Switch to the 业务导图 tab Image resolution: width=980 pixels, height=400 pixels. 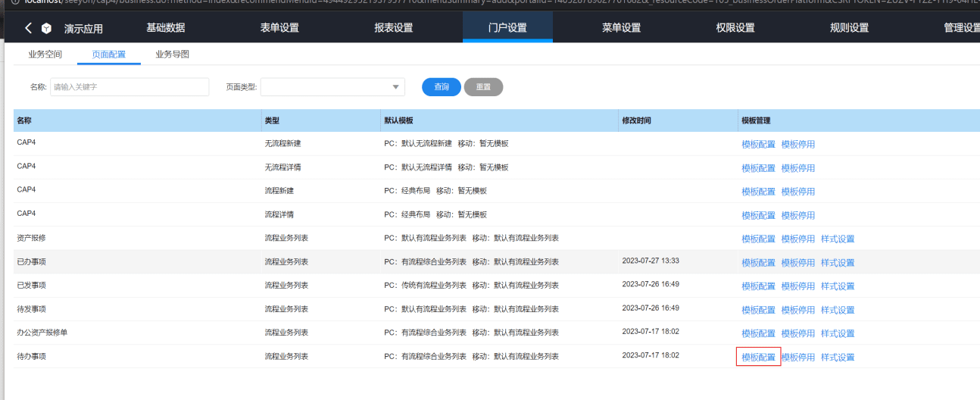pyautogui.click(x=172, y=55)
